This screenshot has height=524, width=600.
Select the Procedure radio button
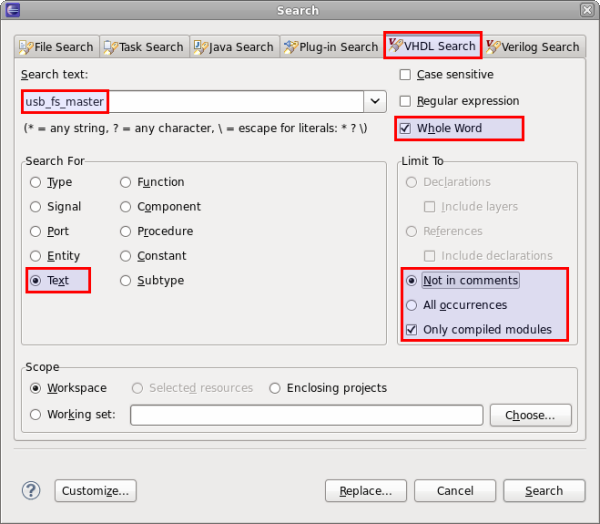point(126,232)
